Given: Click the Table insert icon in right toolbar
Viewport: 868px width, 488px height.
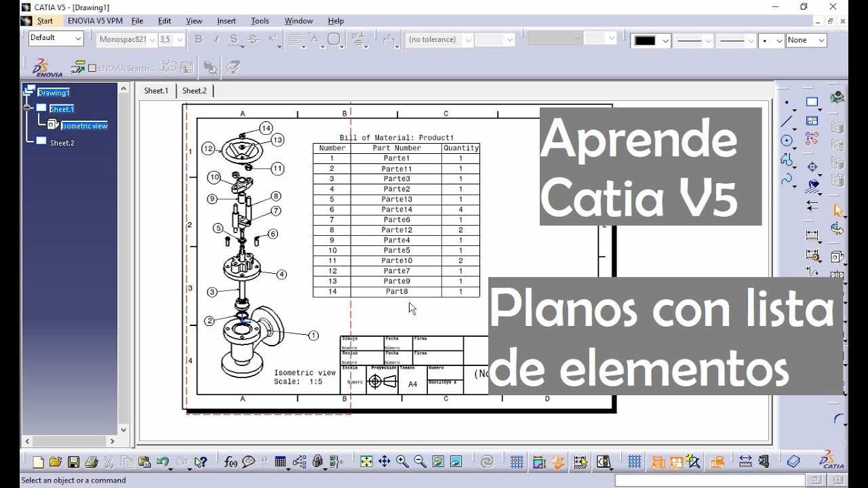Looking at the screenshot, I should coord(812,121).
